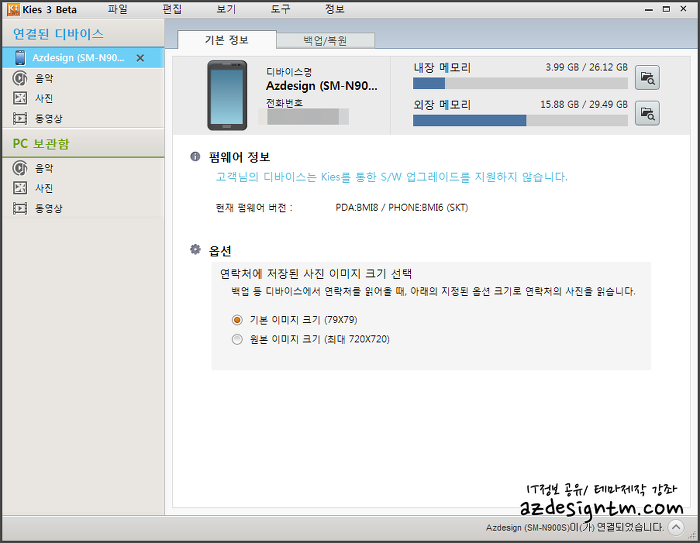This screenshot has width=700, height=543.
Task: Click music icon under PC 보관함
Action: (20, 168)
